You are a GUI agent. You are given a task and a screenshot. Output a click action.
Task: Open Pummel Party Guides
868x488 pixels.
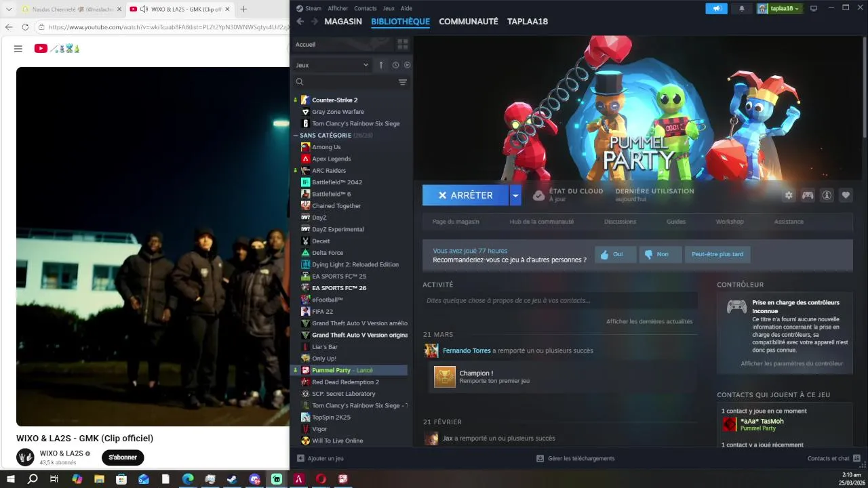676,222
